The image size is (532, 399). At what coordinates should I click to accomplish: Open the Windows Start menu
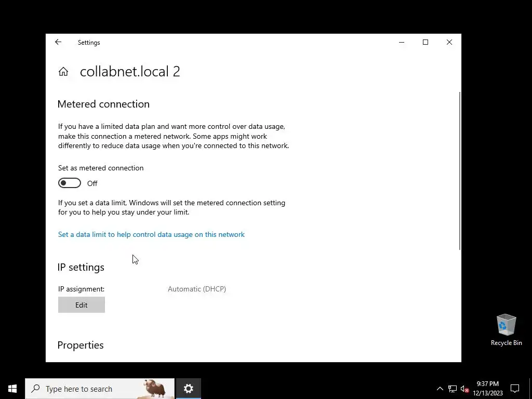(12, 389)
